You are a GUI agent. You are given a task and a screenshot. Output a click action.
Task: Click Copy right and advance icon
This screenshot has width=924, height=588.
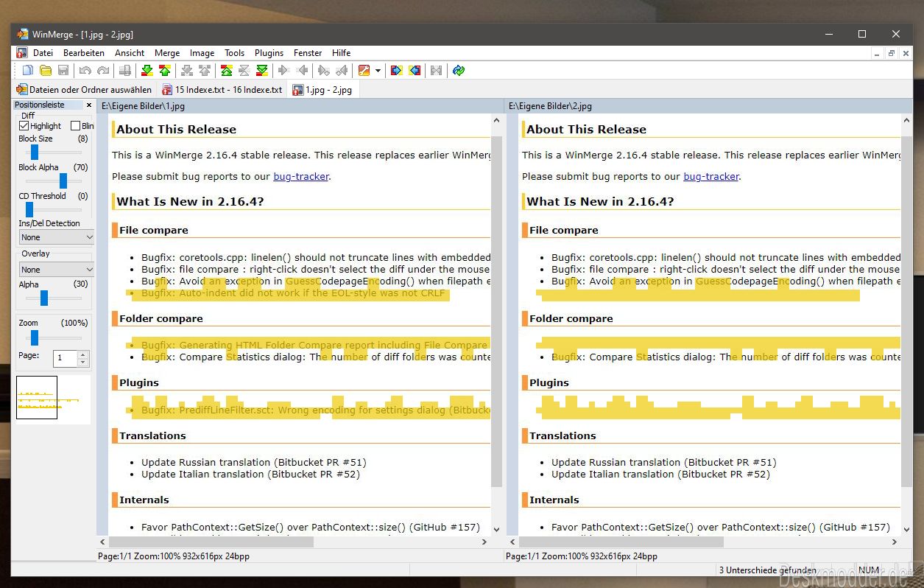[x=324, y=71]
